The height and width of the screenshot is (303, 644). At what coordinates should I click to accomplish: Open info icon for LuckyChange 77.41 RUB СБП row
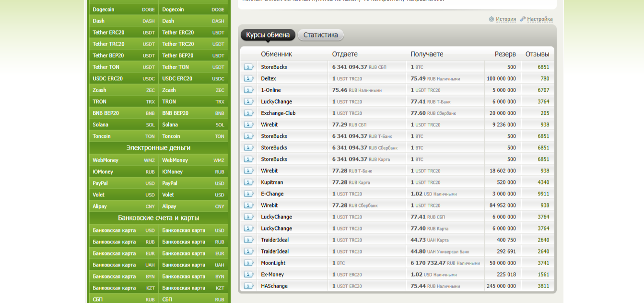coord(248,217)
